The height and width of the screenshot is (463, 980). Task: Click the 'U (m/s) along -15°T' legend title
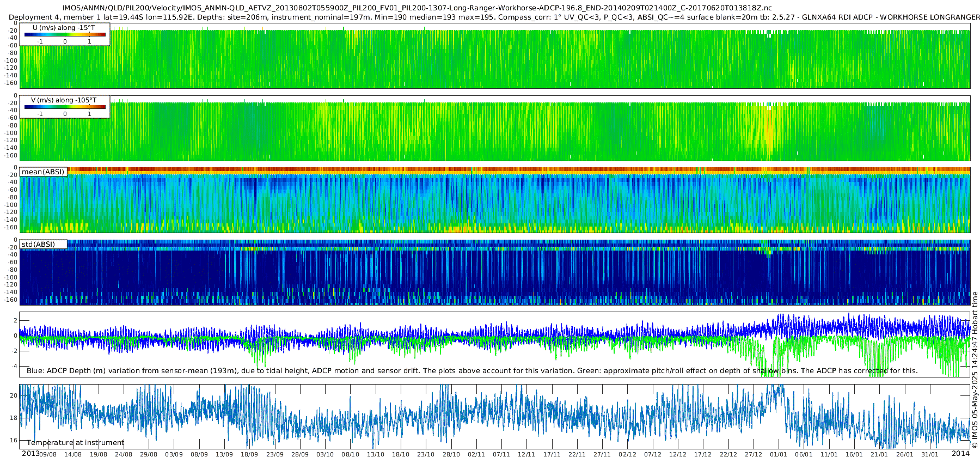point(64,28)
